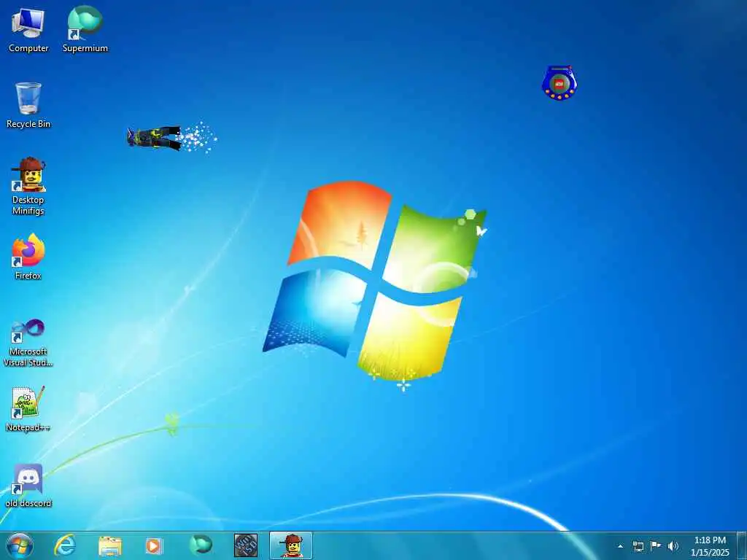Select the Firefox desktop shortcut

[x=28, y=257]
